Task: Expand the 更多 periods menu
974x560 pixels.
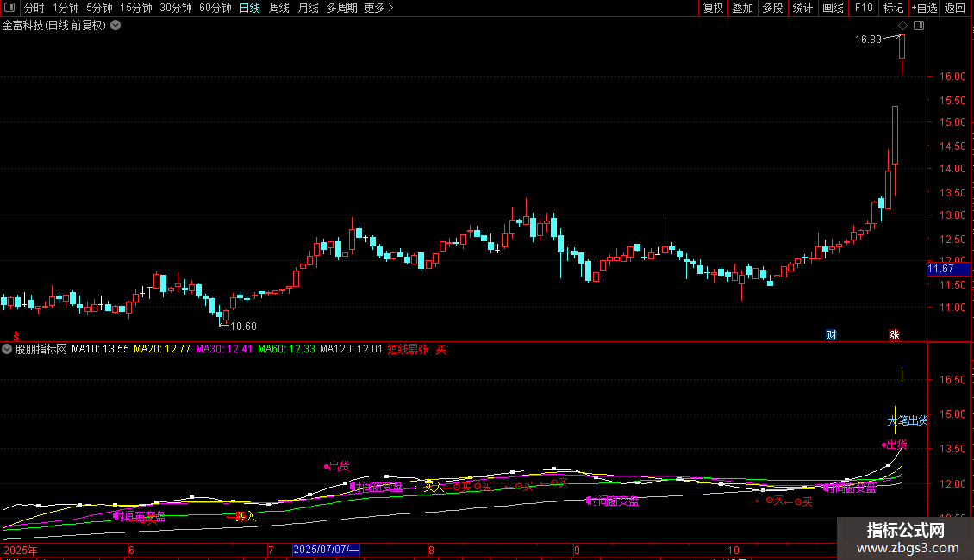Action: [x=378, y=8]
